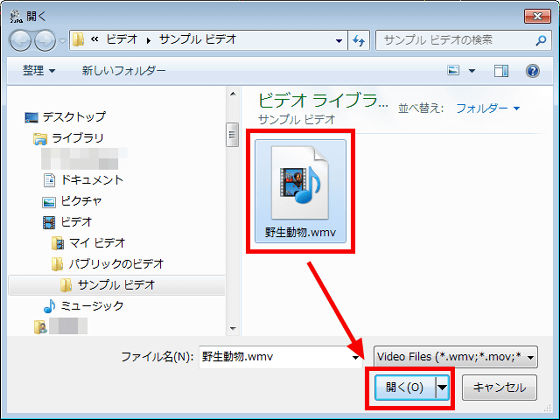
Task: Expand the フォルダー sort-by dropdown
Action: 488,108
